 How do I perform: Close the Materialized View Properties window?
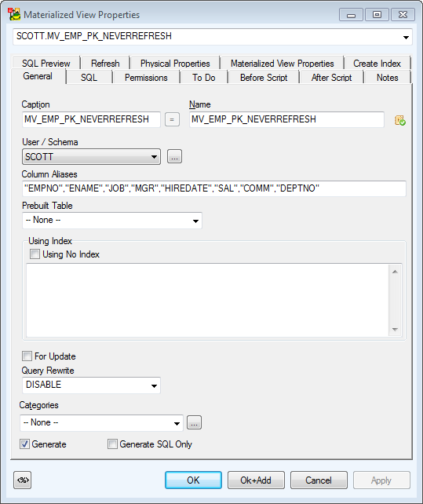403,15
